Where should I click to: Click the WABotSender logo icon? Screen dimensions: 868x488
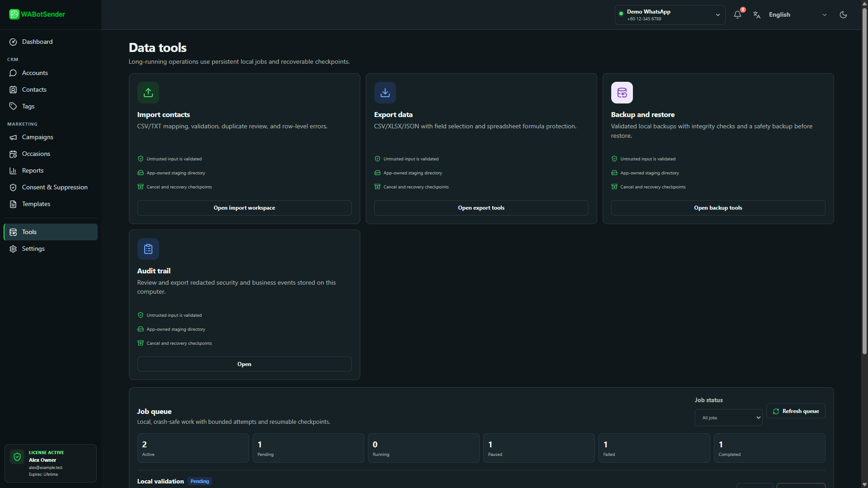coord(14,14)
